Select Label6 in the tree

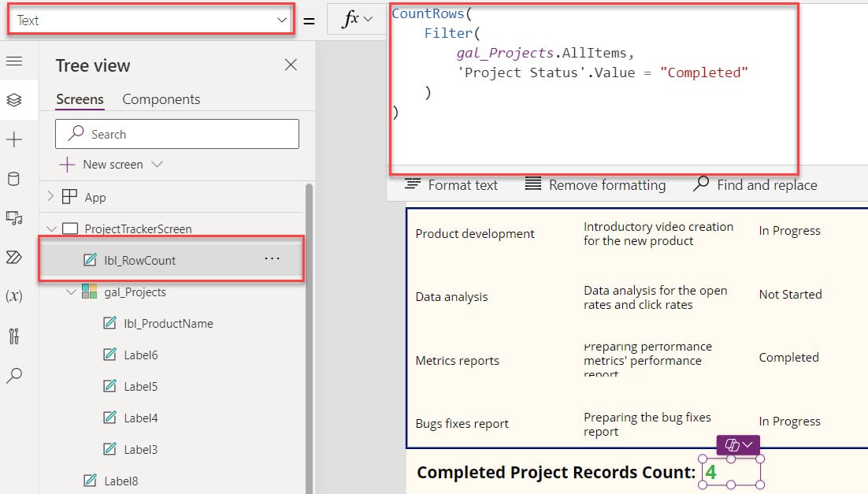point(141,355)
